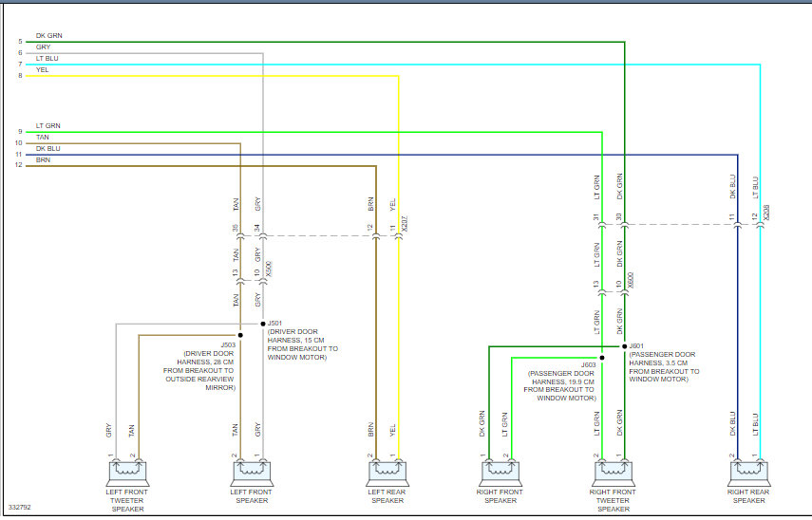The width and height of the screenshot is (812, 520).
Task: Click the J601 splice dot
Action: click(625, 346)
